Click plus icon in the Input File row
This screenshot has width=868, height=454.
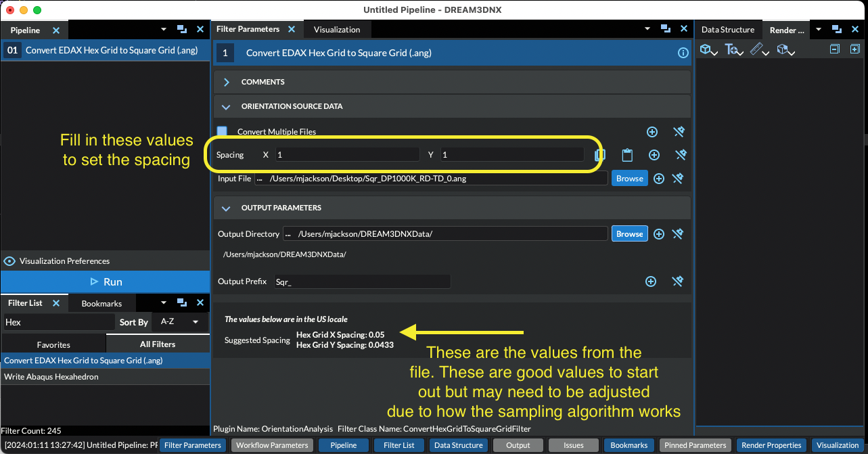tap(659, 179)
